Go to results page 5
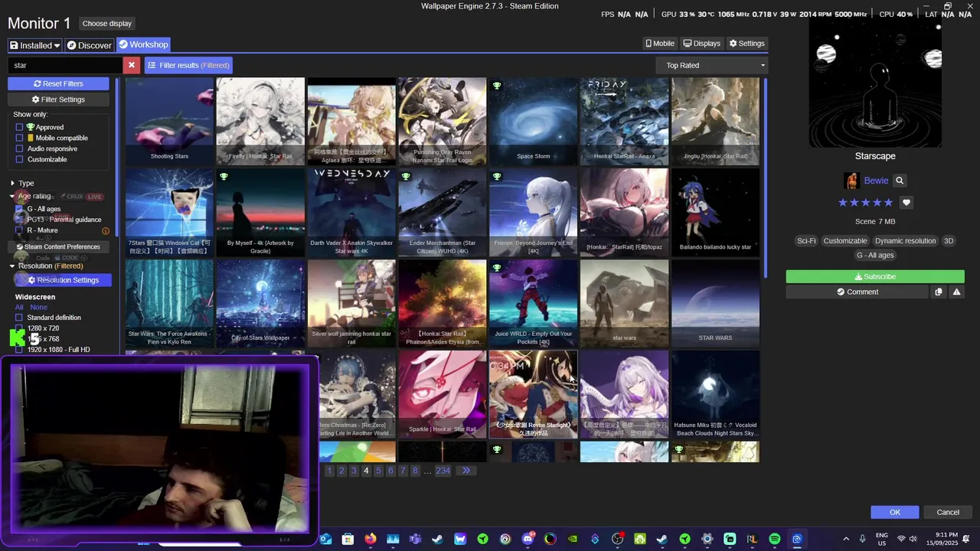This screenshot has width=980, height=551. (x=378, y=471)
